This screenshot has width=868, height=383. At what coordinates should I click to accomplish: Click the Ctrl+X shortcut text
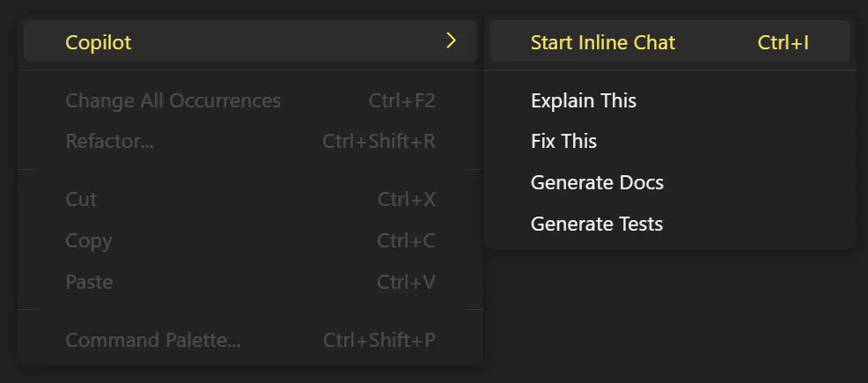point(406,199)
